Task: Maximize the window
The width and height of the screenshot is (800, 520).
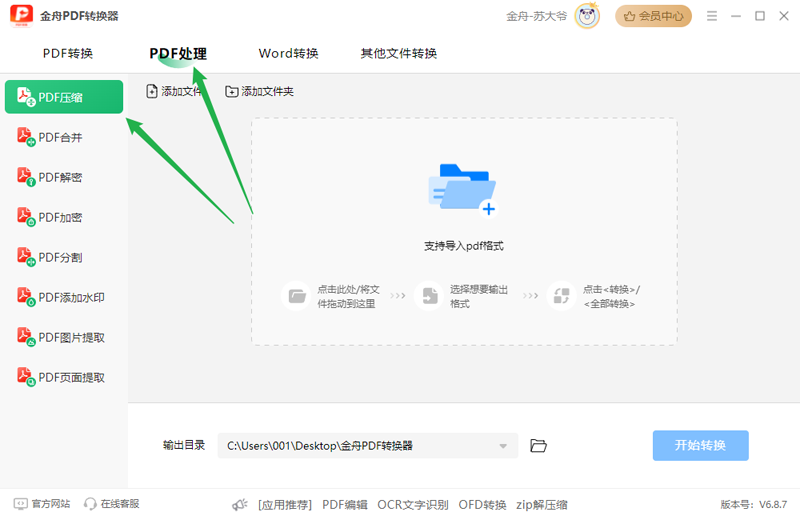Action: [760, 16]
